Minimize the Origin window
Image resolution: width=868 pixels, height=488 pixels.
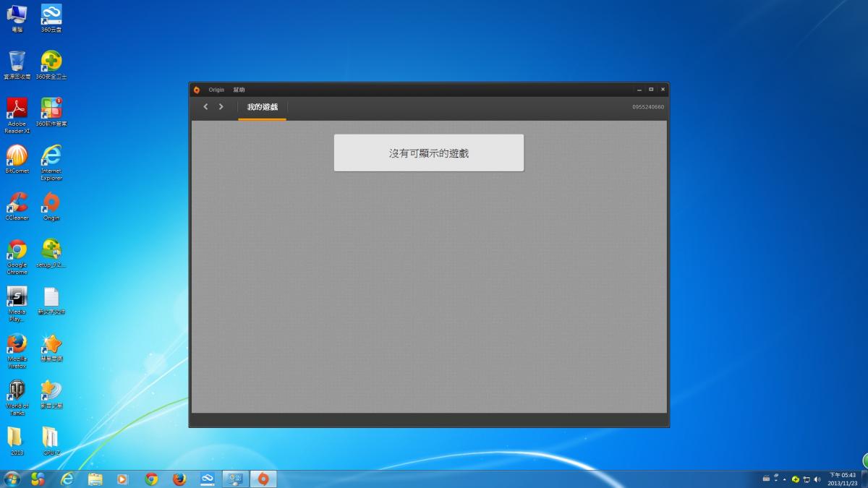(x=639, y=90)
